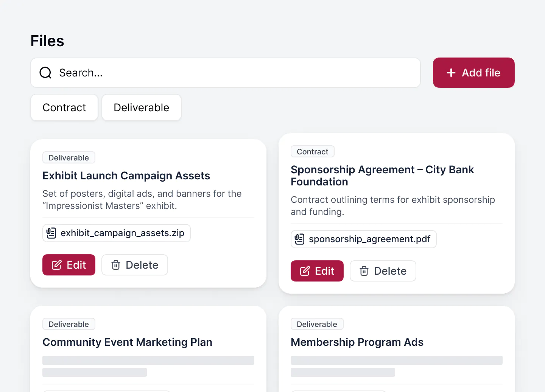Open the exhibit_campaign_assets.zip attachment

[116, 233]
